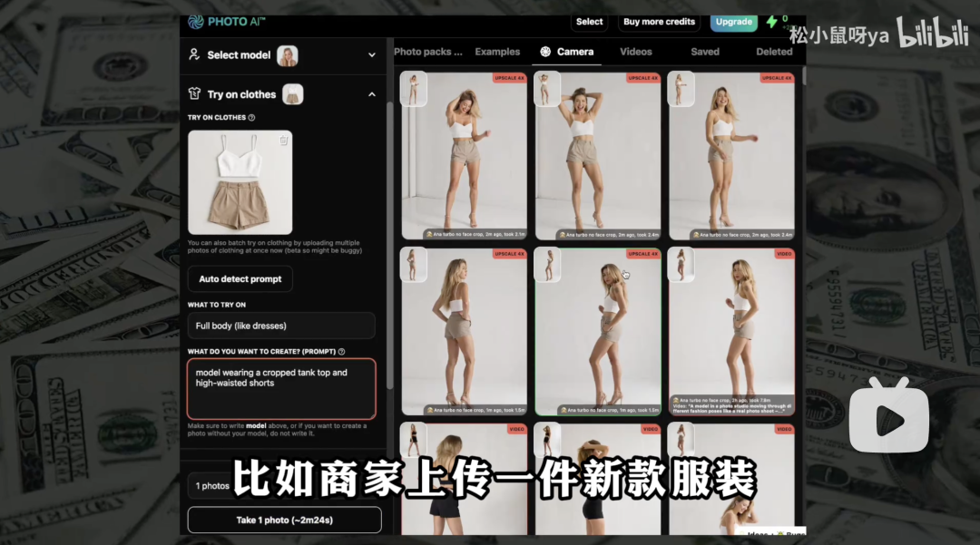Screen dimensions: 980x545
Task: Open the right second-row video photo
Action: point(732,331)
